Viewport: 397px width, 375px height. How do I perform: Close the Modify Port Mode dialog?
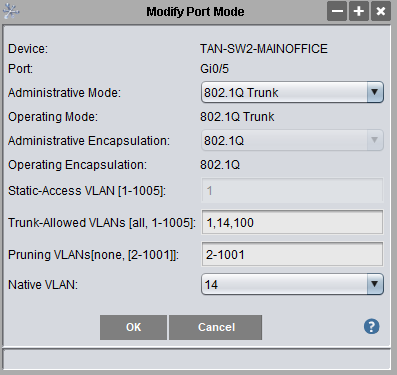pyautogui.click(x=381, y=11)
